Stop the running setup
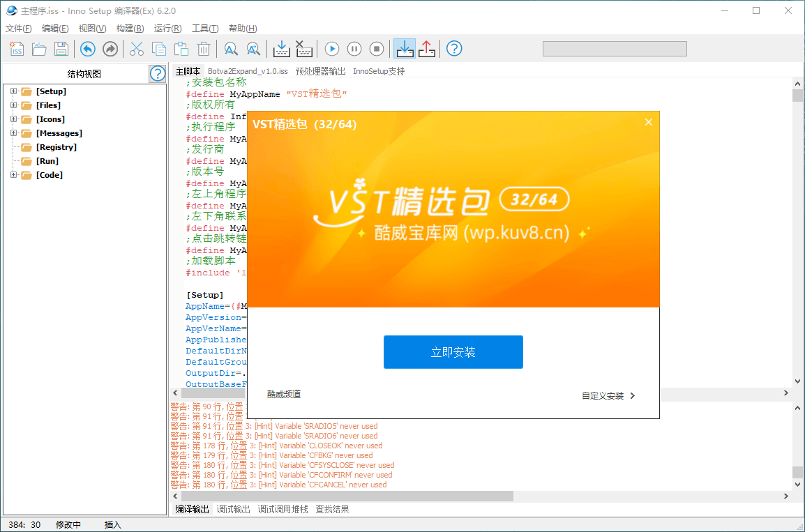 (x=377, y=49)
